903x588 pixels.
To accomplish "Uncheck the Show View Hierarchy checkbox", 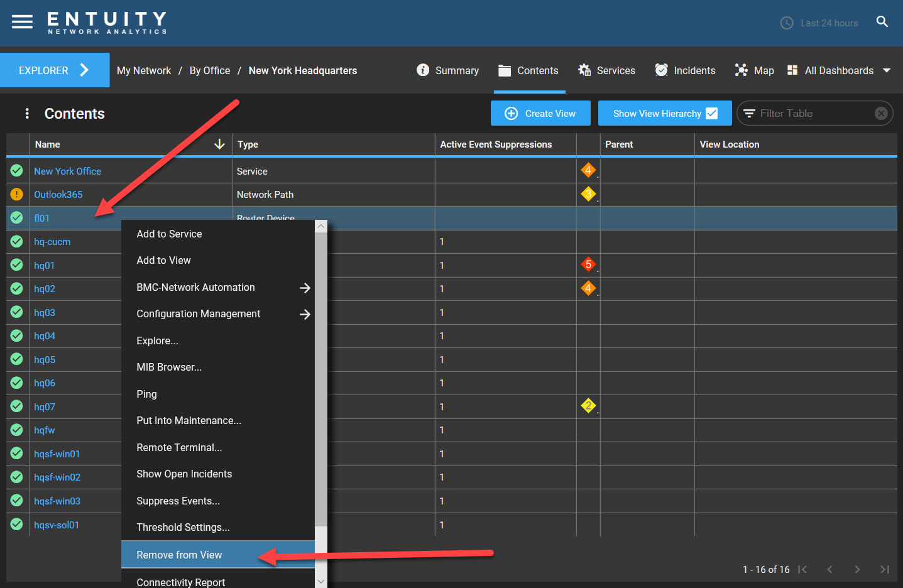I will point(712,113).
